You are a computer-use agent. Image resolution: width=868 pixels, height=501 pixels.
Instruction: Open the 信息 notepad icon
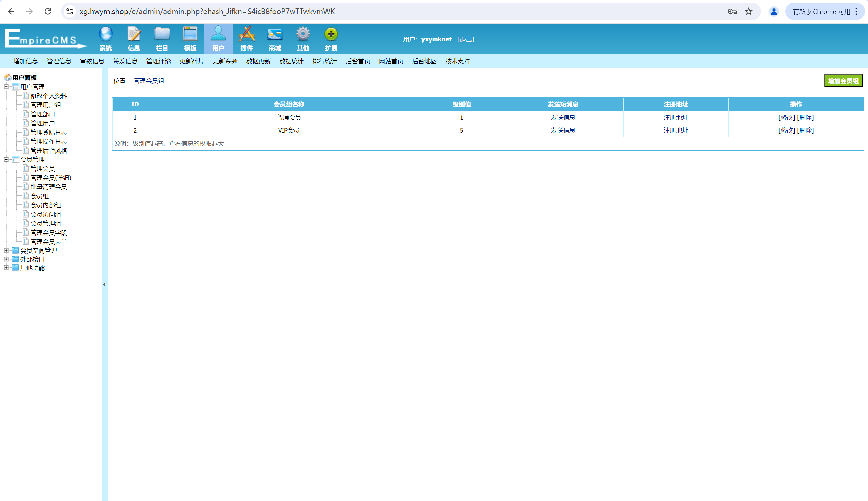[134, 34]
